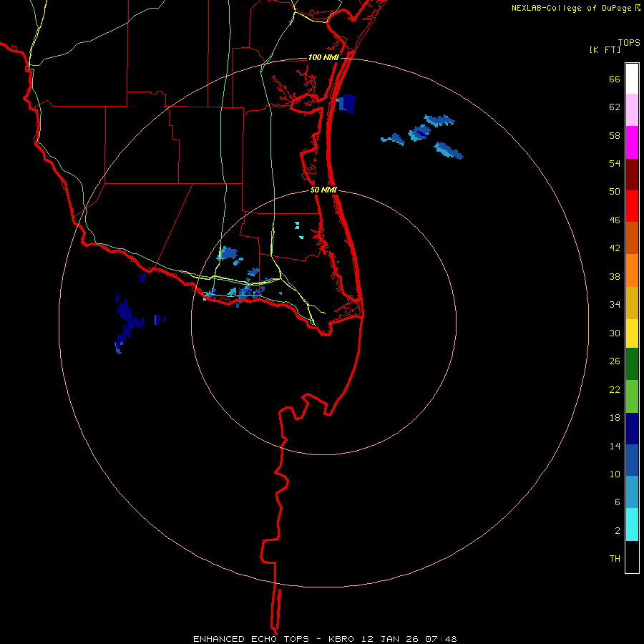This screenshot has width=644, height=644.
Task: Click the cyan echo pixels inside the 50 NMI ring
Action: pyautogui.click(x=298, y=230)
